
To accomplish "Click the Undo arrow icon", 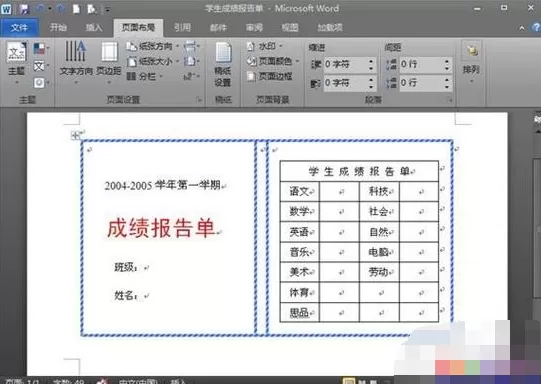I will (41, 9).
